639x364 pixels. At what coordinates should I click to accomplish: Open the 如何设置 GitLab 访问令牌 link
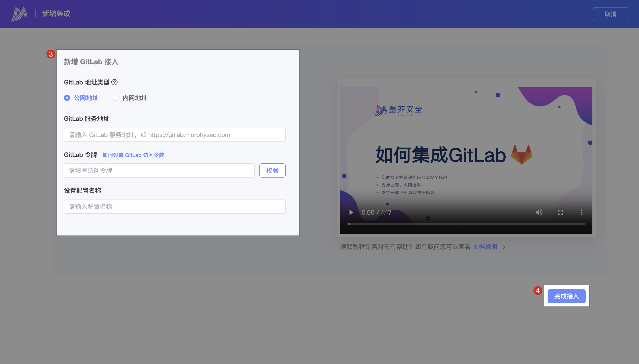pos(133,155)
